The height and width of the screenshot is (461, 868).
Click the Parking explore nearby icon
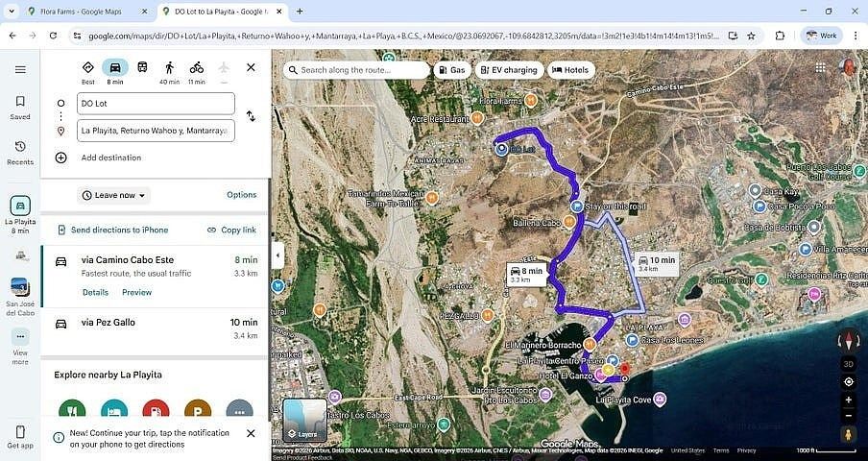198,408
